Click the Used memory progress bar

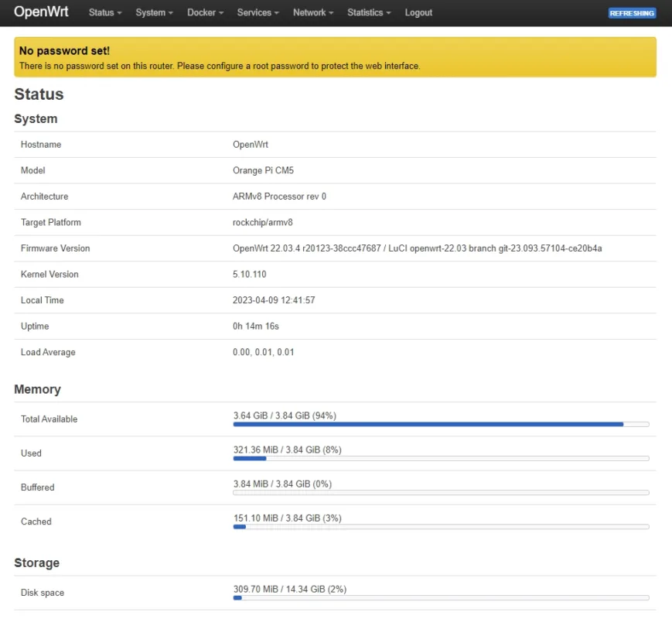click(x=441, y=459)
